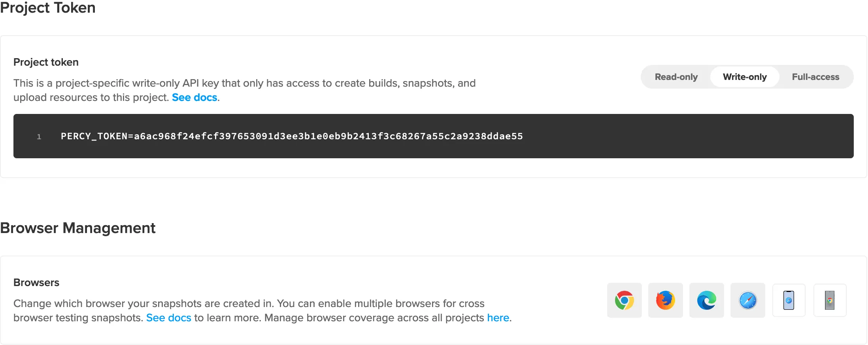Click the 'Project token' card title
The height and width of the screenshot is (345, 868).
coord(46,62)
